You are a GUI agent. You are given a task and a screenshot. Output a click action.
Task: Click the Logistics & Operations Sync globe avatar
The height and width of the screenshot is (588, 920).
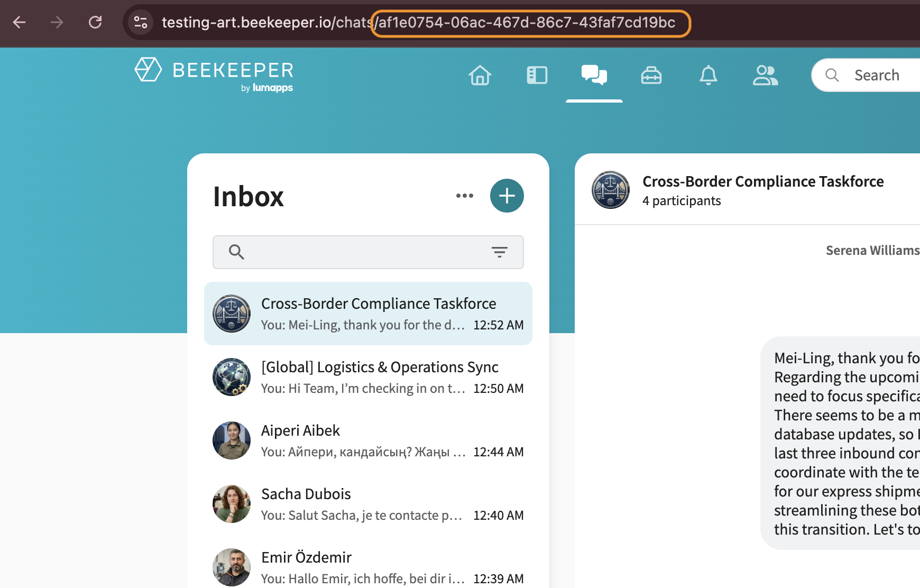coord(232,377)
